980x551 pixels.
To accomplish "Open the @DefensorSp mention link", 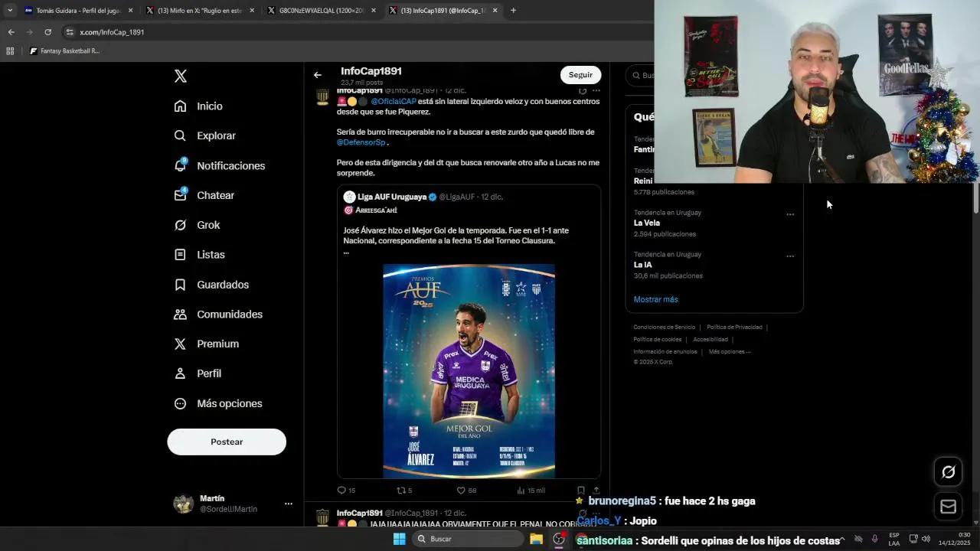I will [361, 142].
